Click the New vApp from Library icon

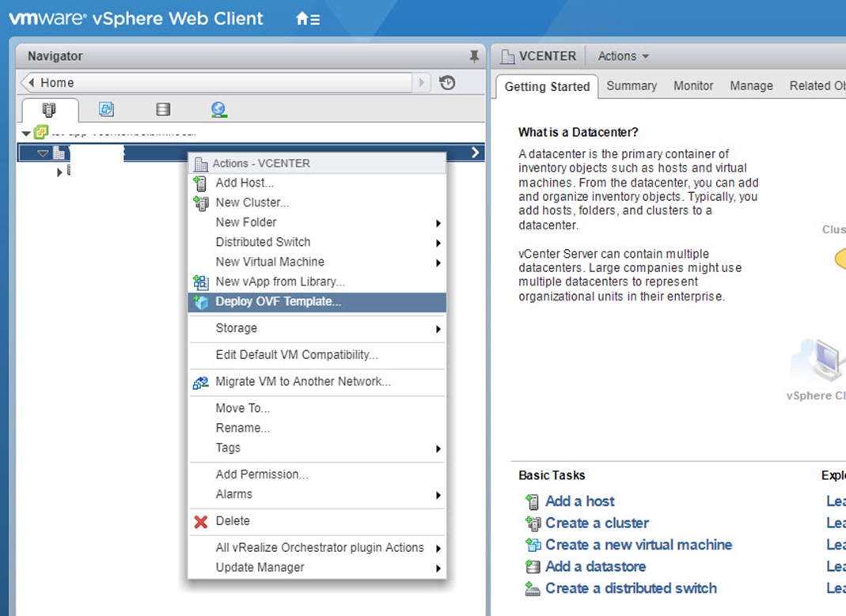click(201, 282)
